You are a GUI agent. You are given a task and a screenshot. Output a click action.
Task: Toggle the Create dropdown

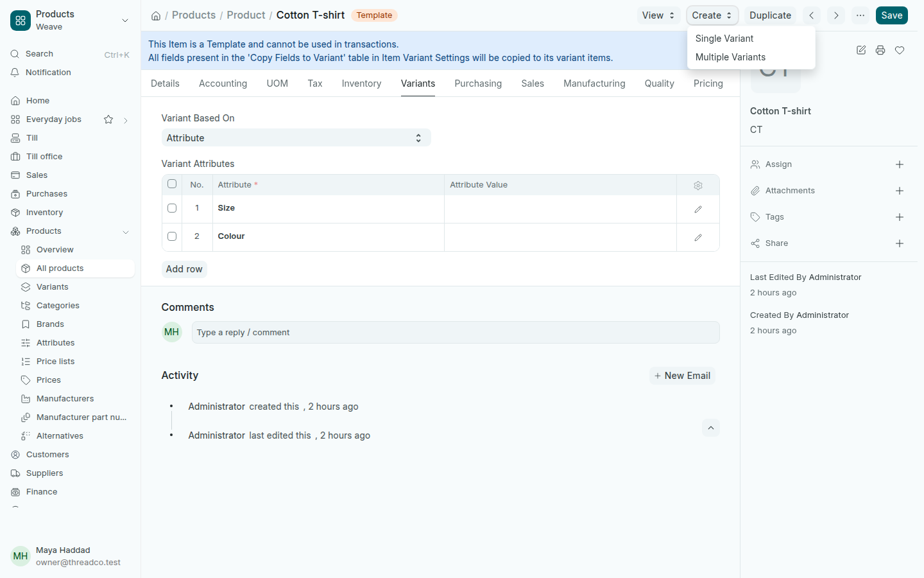[712, 15]
